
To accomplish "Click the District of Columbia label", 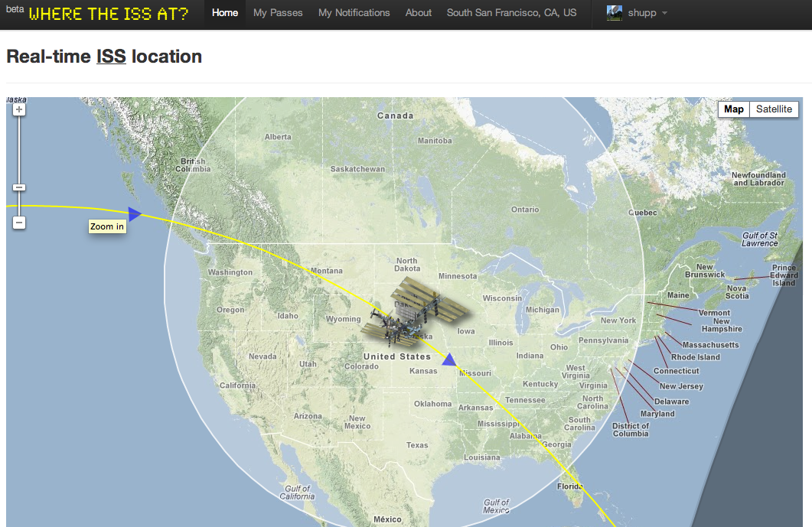I will click(x=630, y=430).
